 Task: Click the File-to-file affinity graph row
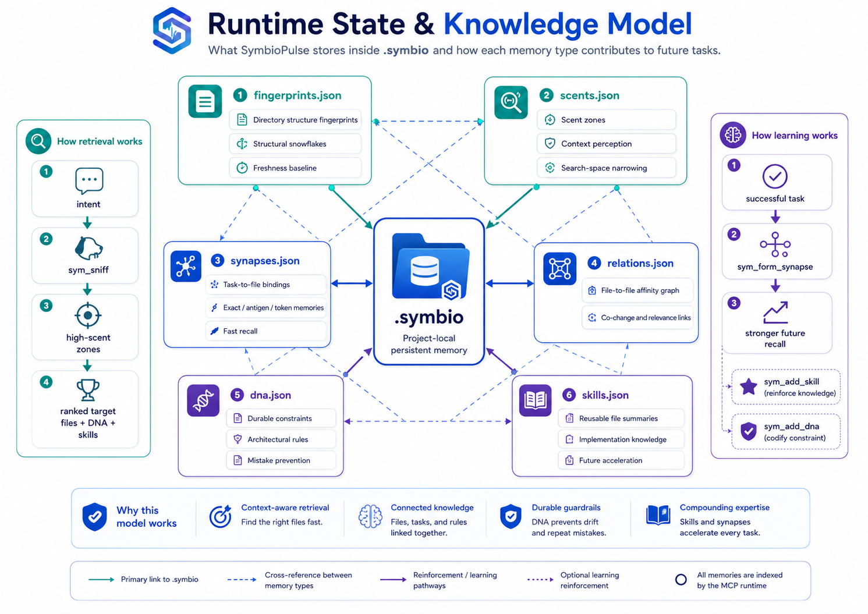pos(637,290)
